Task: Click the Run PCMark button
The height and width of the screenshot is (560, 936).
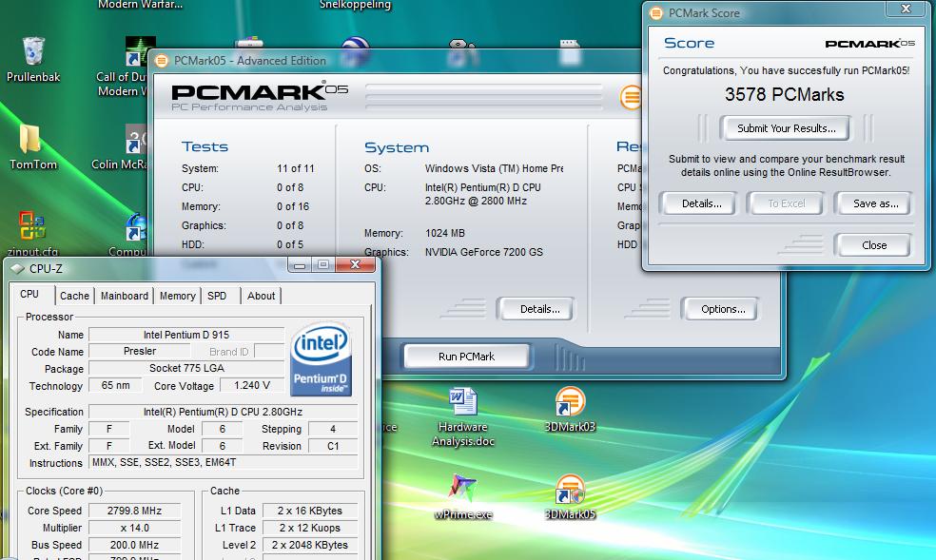Action: click(x=466, y=357)
